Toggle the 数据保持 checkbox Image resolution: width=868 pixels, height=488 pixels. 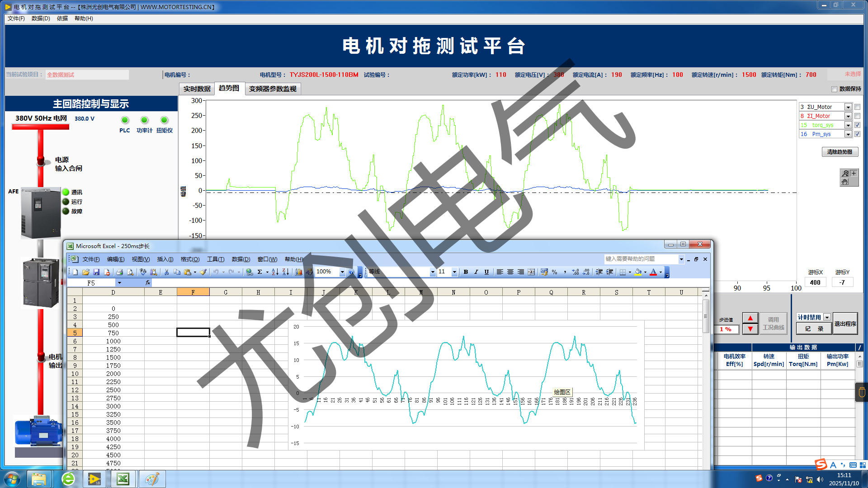pyautogui.click(x=835, y=89)
